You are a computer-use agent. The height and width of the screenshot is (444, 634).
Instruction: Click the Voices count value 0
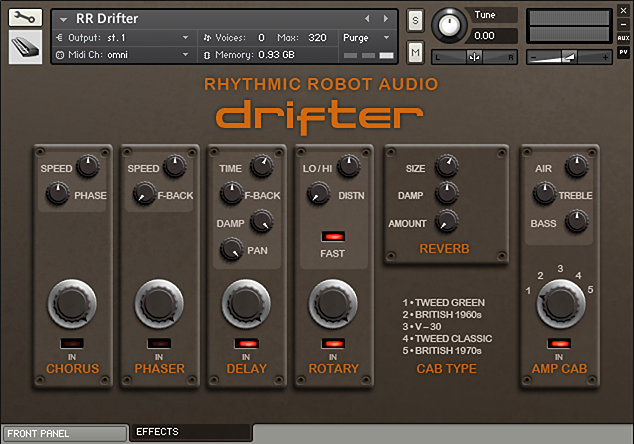click(261, 38)
